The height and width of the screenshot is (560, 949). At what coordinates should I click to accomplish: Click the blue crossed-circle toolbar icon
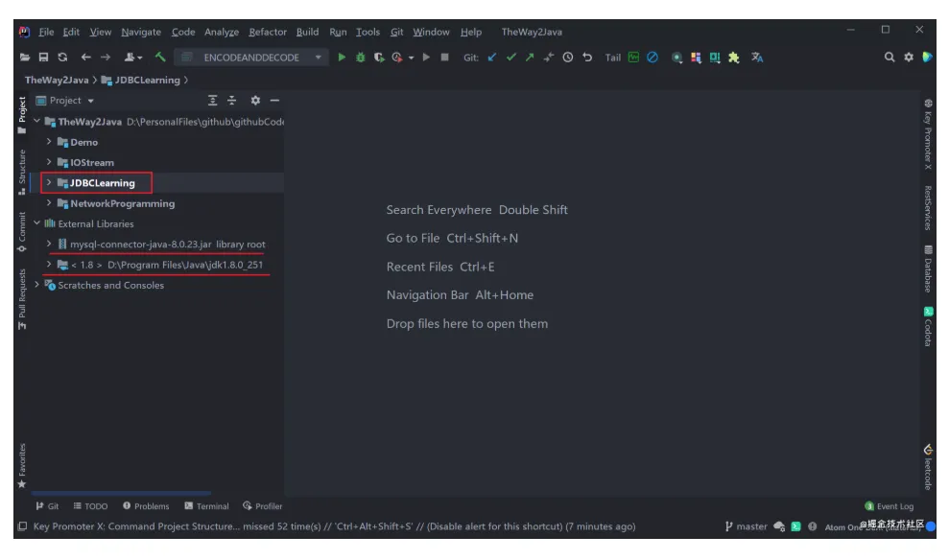point(652,58)
